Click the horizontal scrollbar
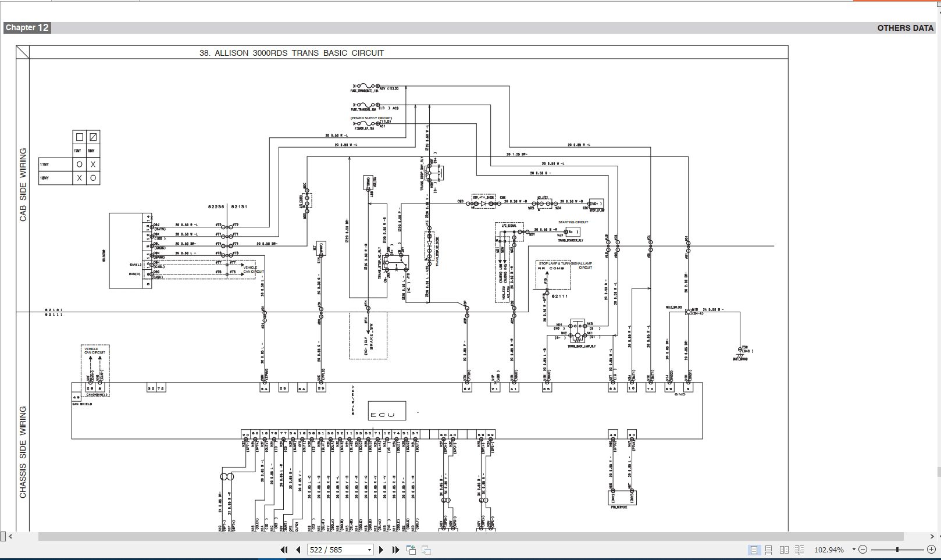This screenshot has width=941, height=560. tap(470, 536)
